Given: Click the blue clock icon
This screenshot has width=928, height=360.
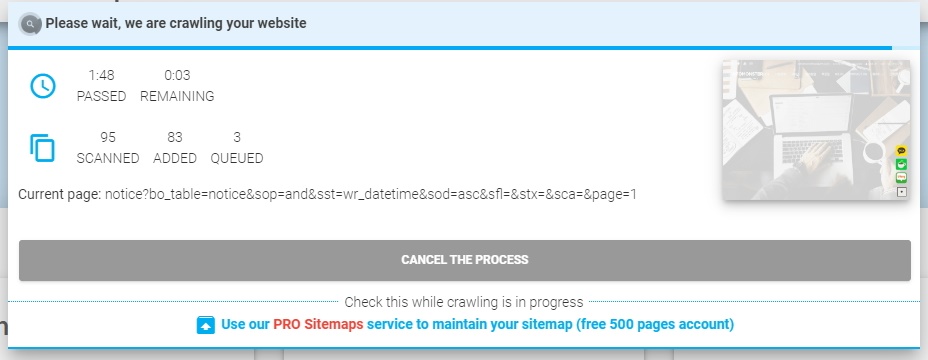Looking at the screenshot, I should point(43,86).
